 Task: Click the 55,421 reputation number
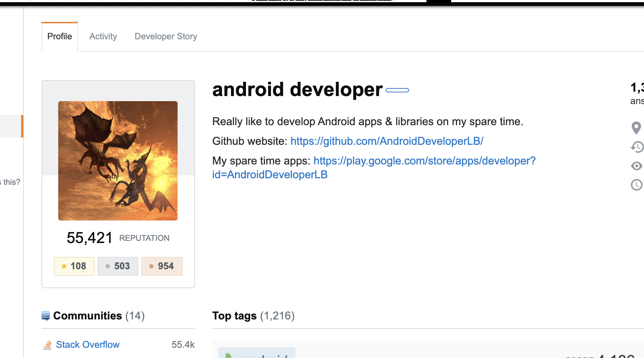click(90, 238)
